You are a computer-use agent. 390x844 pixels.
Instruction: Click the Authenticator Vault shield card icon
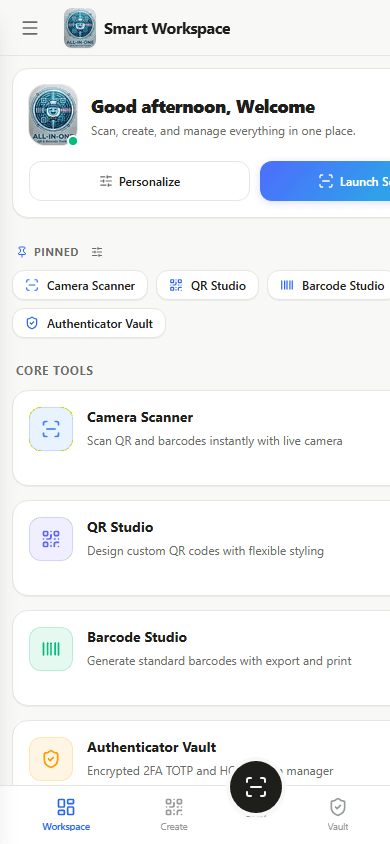pos(51,759)
